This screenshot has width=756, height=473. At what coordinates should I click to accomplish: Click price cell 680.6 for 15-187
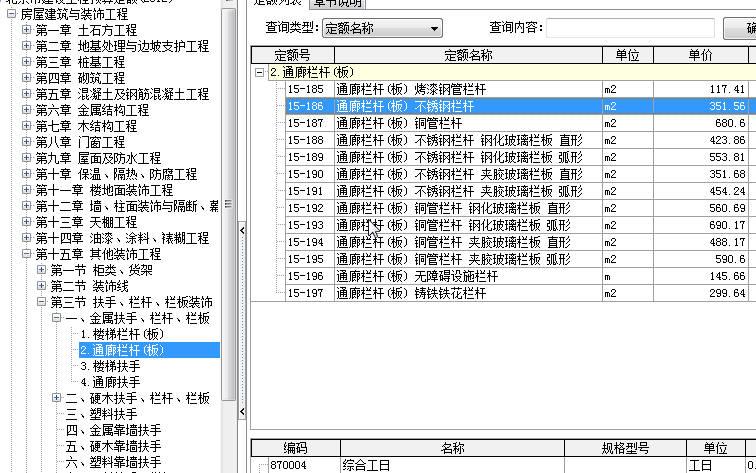(701, 123)
